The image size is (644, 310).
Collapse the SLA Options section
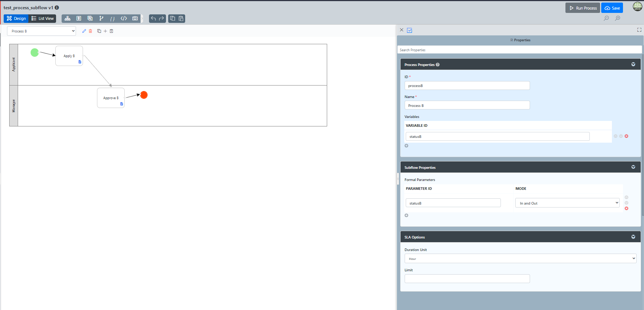pyautogui.click(x=633, y=237)
